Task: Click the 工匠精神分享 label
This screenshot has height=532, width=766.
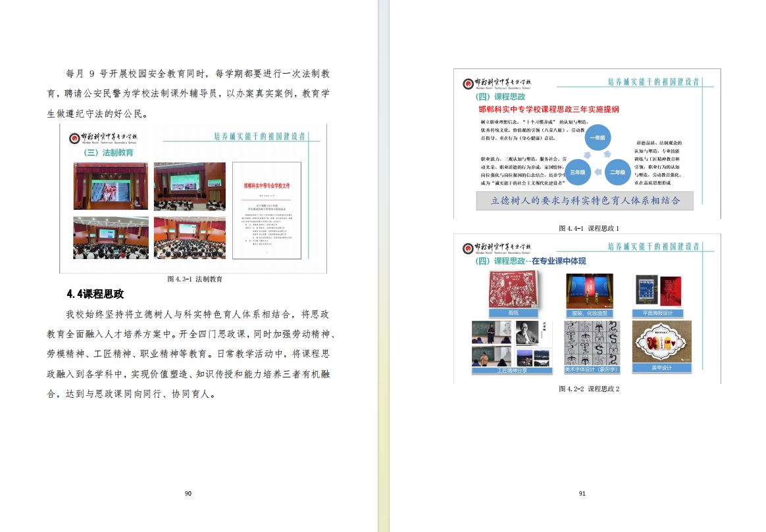Action: 512,370
